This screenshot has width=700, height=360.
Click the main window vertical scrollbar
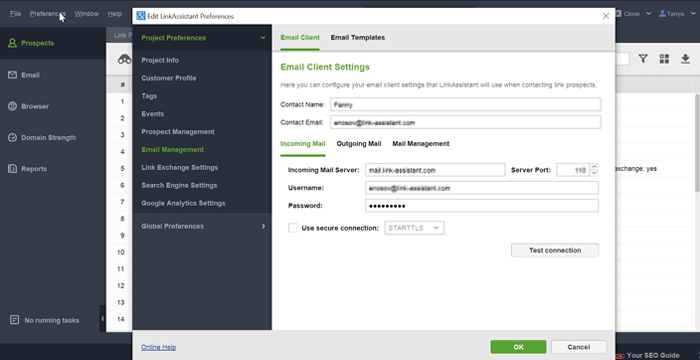tap(696, 143)
